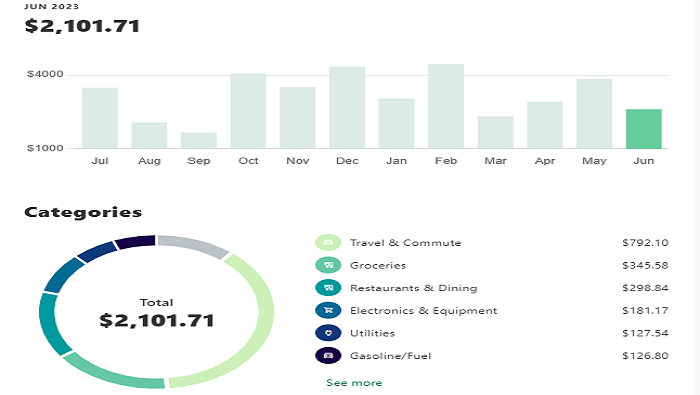Click the JUN 2023 label

(x=51, y=6)
